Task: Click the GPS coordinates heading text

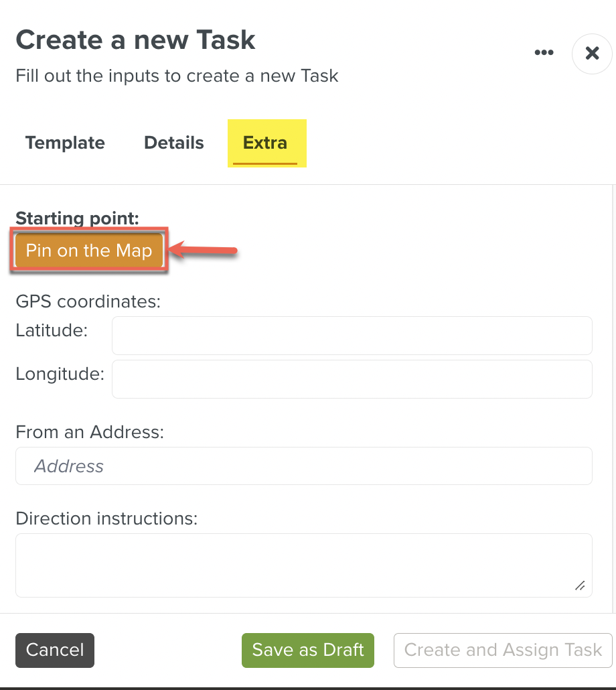Action: [88, 301]
